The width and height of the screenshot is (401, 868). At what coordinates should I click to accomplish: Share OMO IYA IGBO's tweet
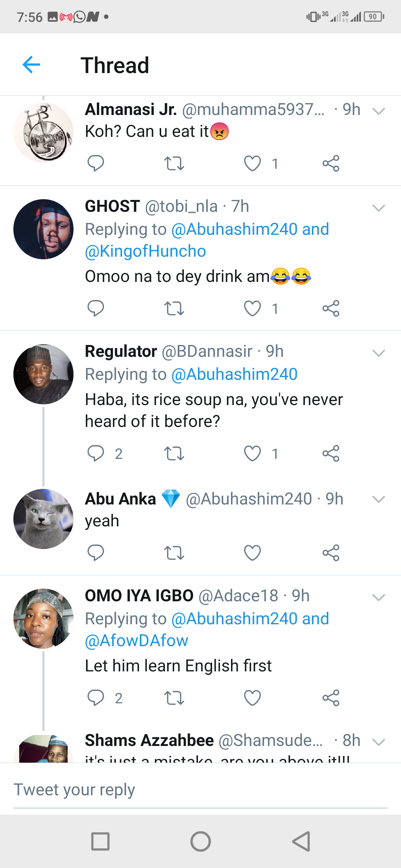coord(330,698)
